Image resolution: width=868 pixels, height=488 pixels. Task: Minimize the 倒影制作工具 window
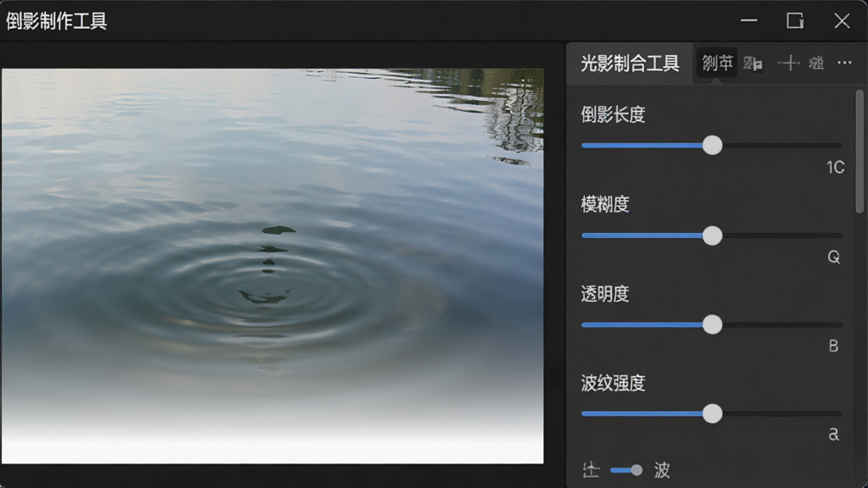(x=749, y=21)
